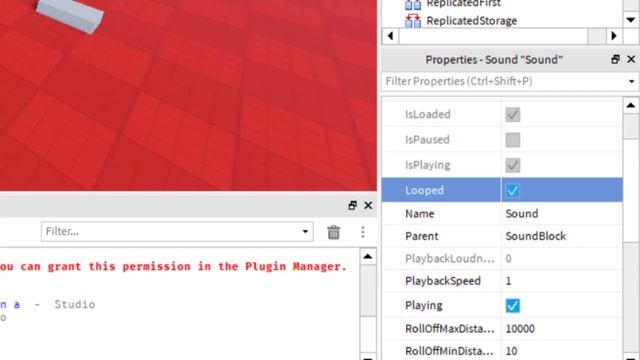Edit the Name property value Sound
Screen dimensions: 640x360
coord(522,213)
